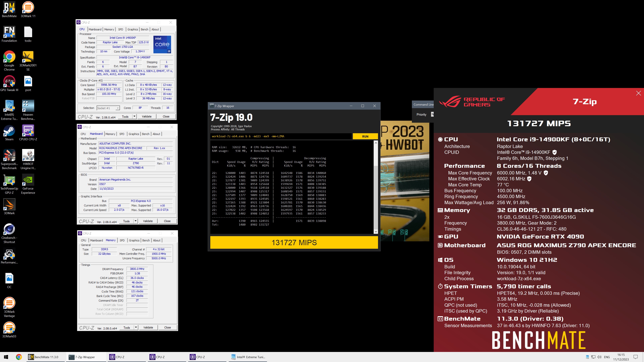
Task: Click DRAM Frequency value 3800.0 MHz
Action: 137,269
